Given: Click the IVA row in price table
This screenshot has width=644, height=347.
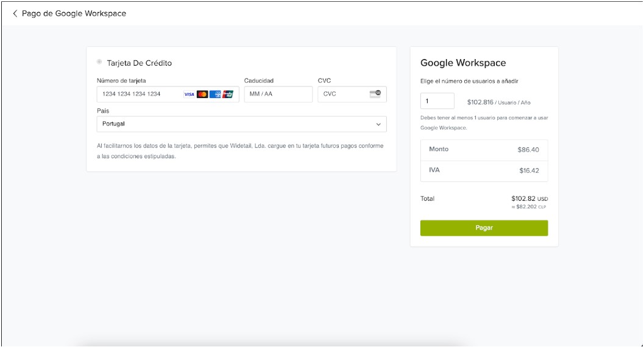Looking at the screenshot, I should (484, 171).
